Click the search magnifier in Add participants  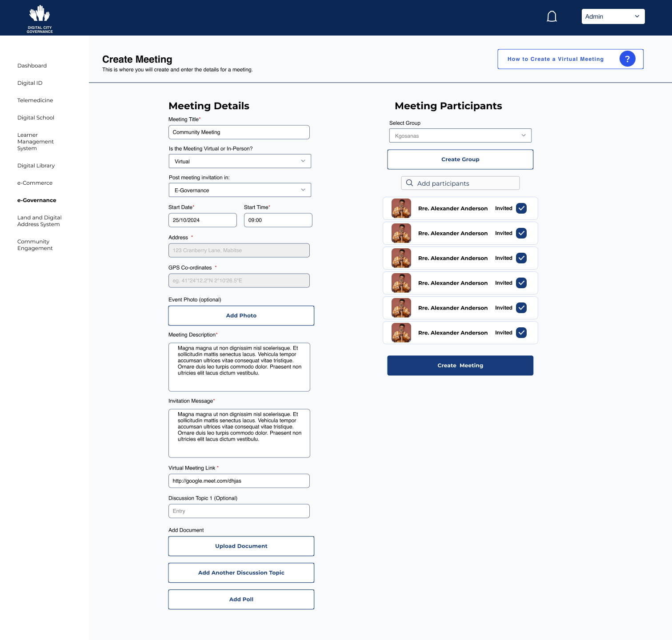409,183
